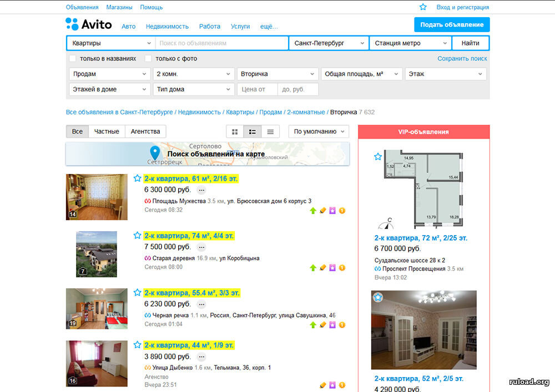
Task: Open 'Вход и регистрация' link
Action: pyautogui.click(x=463, y=7)
